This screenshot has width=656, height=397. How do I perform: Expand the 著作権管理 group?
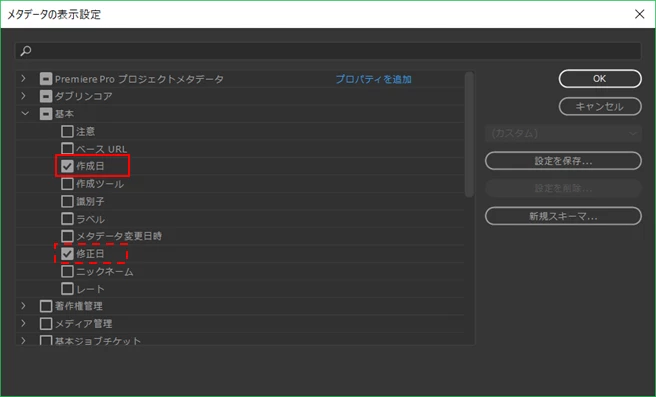click(23, 306)
